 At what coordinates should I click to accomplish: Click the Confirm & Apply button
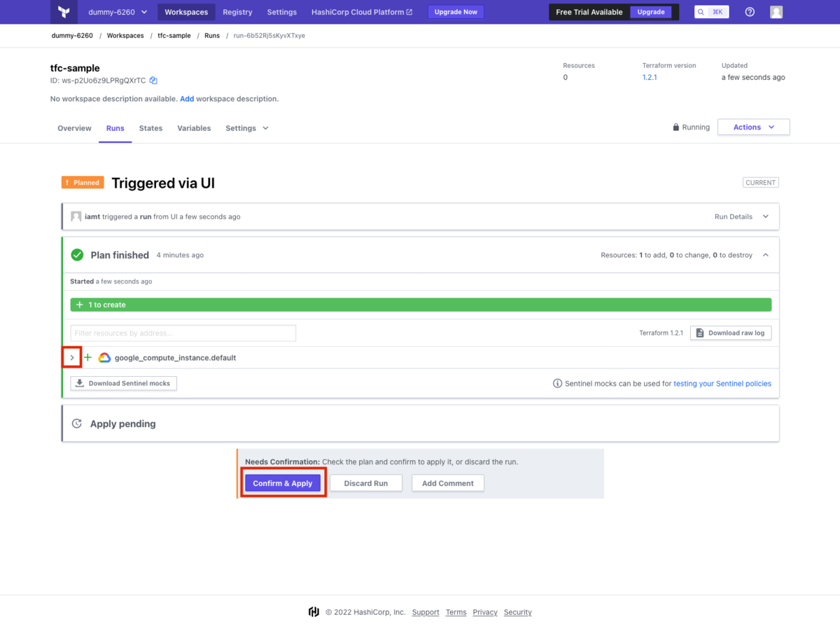tap(283, 483)
